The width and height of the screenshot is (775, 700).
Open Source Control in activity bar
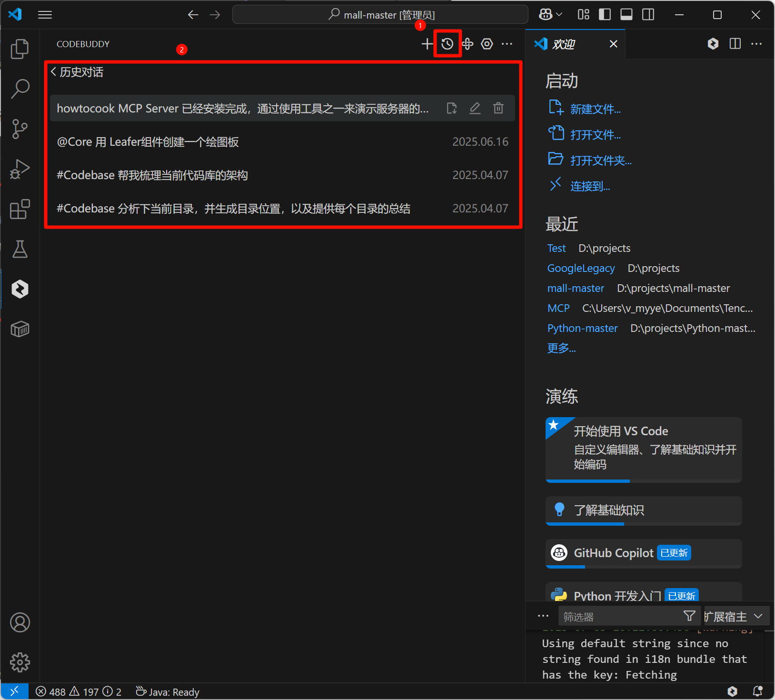point(20,129)
